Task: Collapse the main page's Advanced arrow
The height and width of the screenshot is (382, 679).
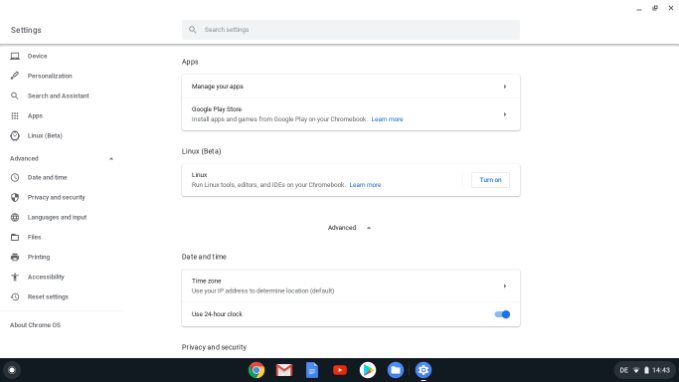Action: tap(369, 228)
